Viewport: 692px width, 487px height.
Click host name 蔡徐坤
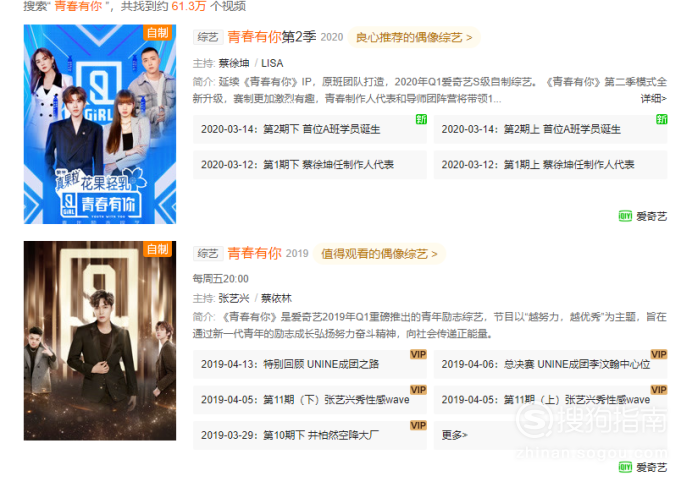click(234, 63)
